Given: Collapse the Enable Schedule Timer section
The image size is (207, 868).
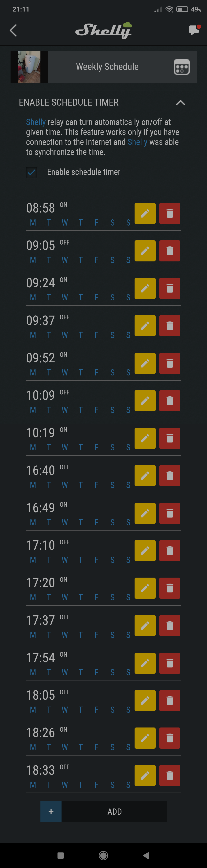Looking at the screenshot, I should 180,103.
